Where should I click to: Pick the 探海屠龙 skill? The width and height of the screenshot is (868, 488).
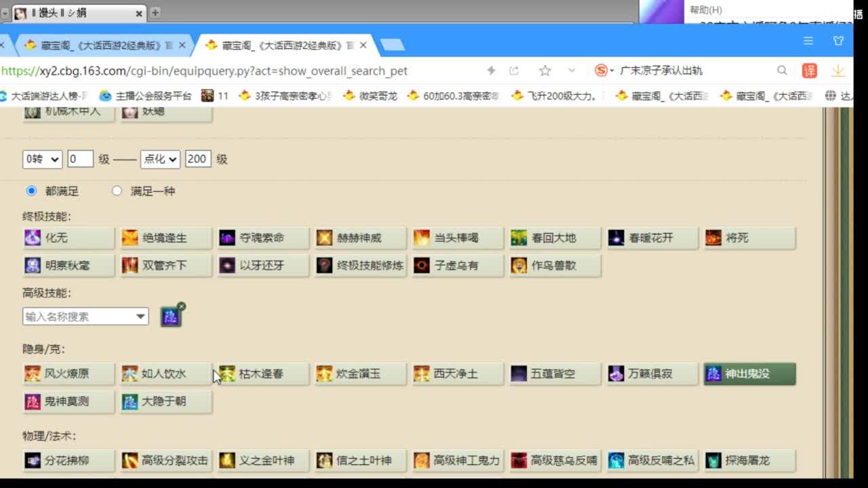pos(749,460)
